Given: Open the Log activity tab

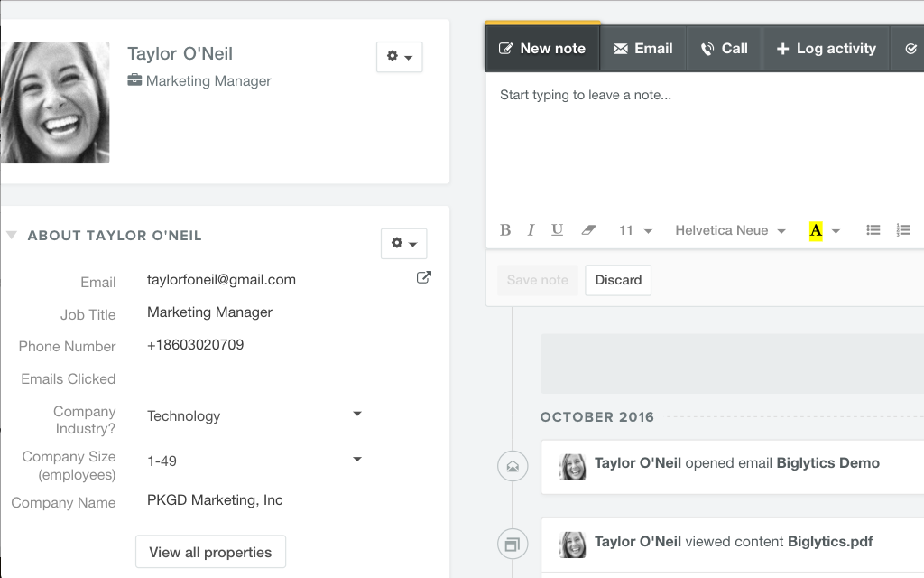Looking at the screenshot, I should tap(826, 48).
